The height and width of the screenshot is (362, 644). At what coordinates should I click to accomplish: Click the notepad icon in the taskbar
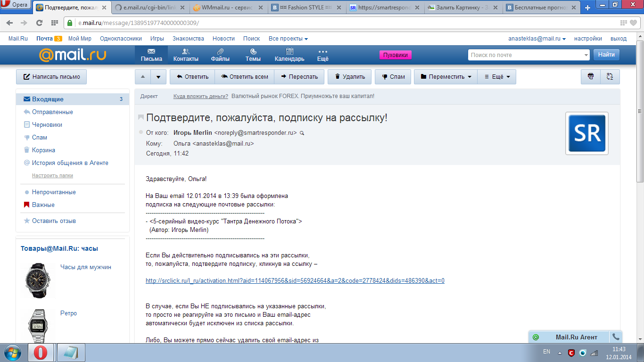(71, 353)
